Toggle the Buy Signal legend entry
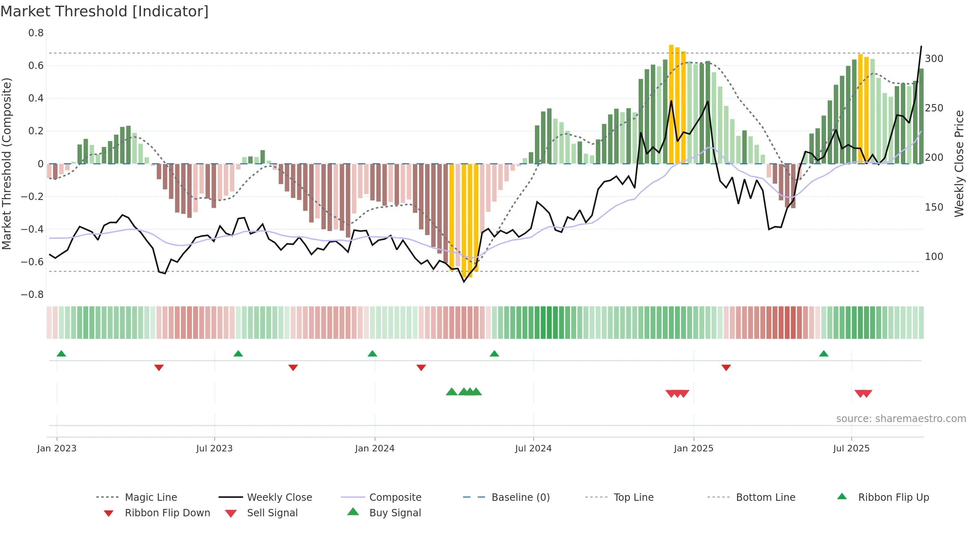 click(384, 513)
